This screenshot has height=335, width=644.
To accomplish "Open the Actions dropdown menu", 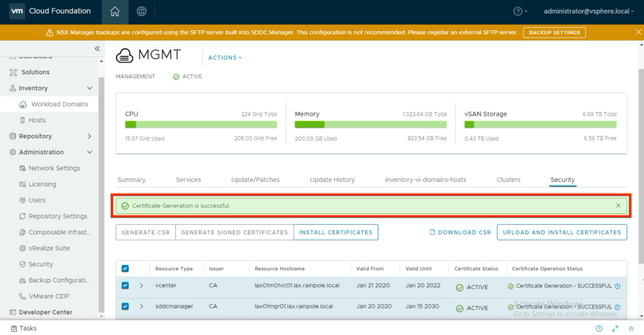I will 225,58.
